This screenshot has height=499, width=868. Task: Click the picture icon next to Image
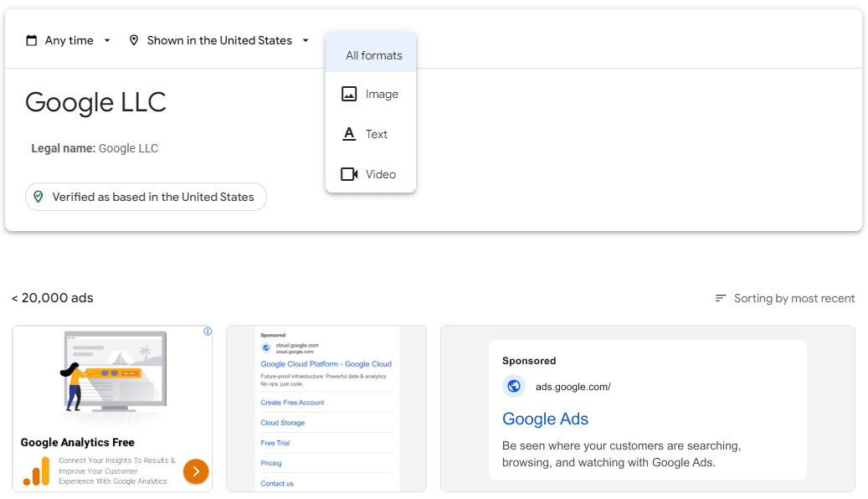(x=349, y=94)
